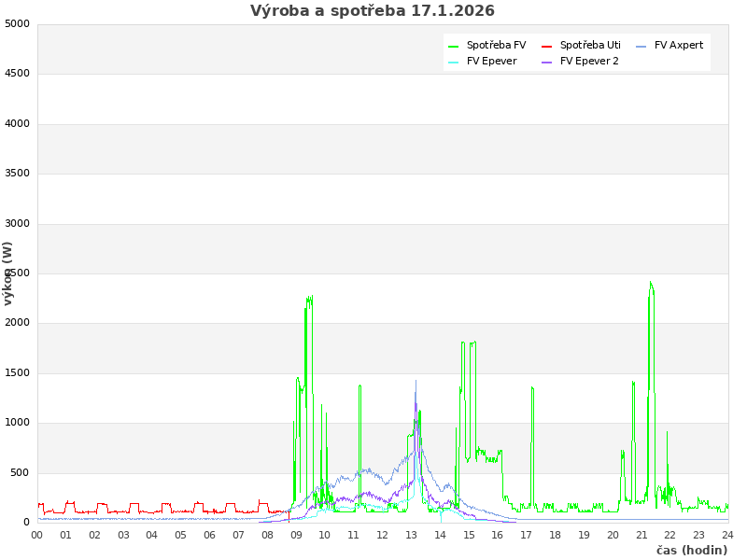
Task: Click the výkon (W) y-axis title
Action: click(8, 273)
